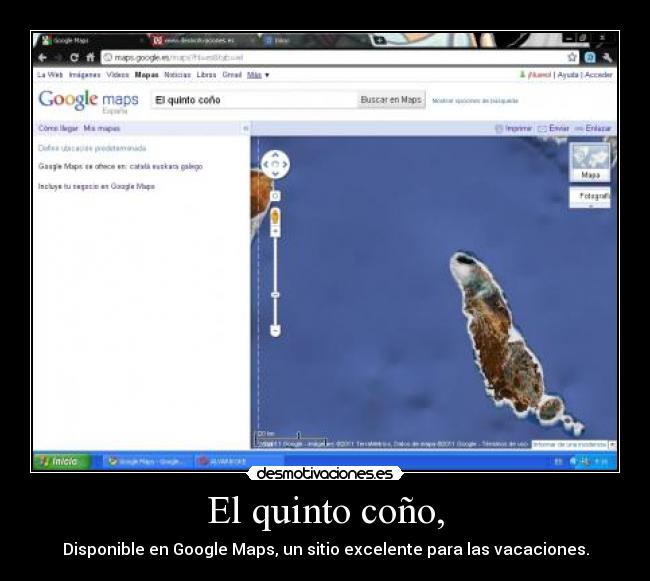Viewport: 650px width, 581px height.
Task: Click the search box 'El quinto coño'
Action: (255, 100)
